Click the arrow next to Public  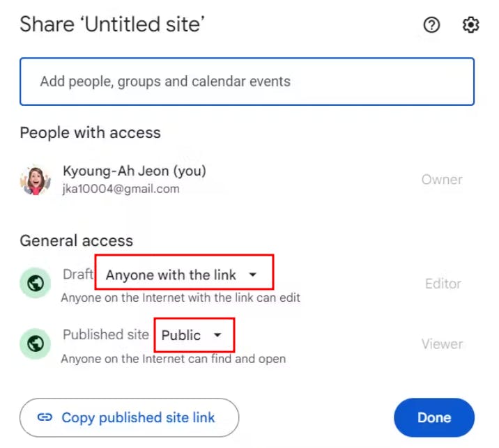coord(217,335)
